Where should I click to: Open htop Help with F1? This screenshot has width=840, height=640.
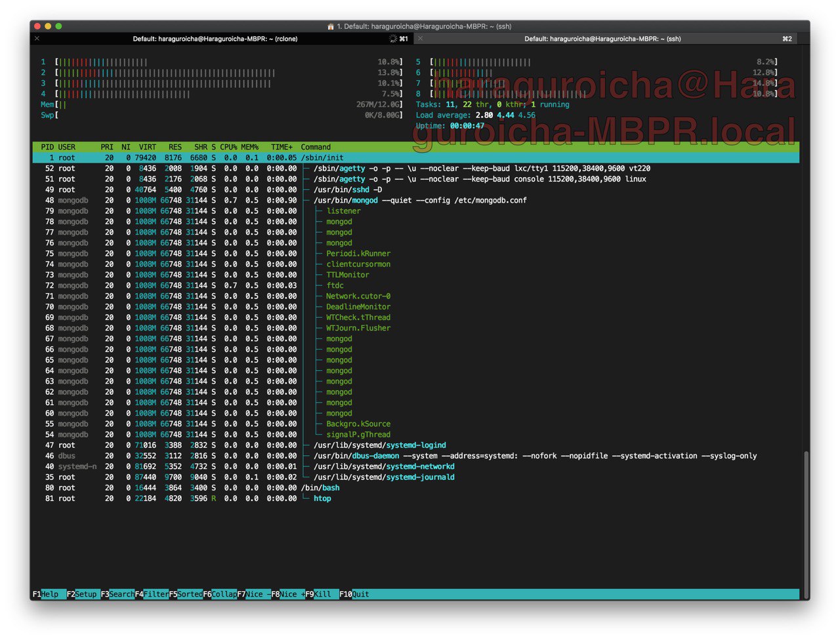click(x=49, y=594)
